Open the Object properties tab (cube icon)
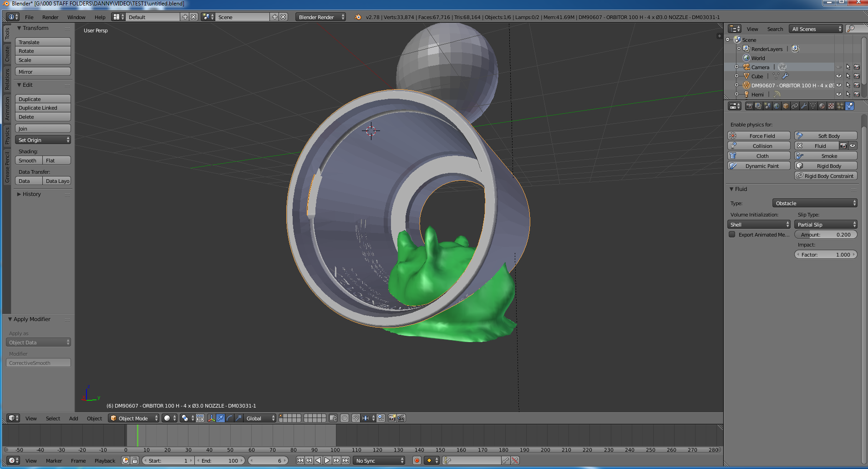Image resolution: width=868 pixels, height=469 pixels. [x=786, y=106]
